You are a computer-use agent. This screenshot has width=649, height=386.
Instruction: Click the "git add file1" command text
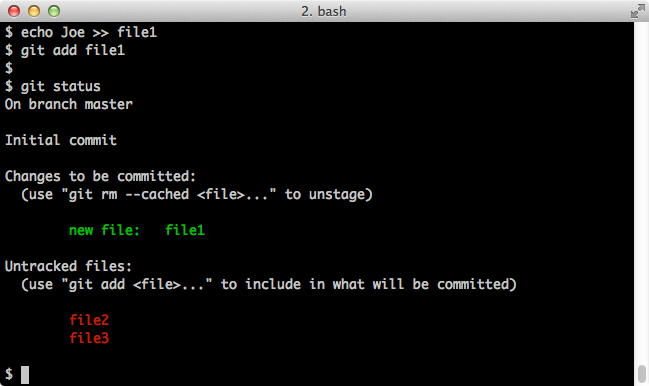pos(73,50)
